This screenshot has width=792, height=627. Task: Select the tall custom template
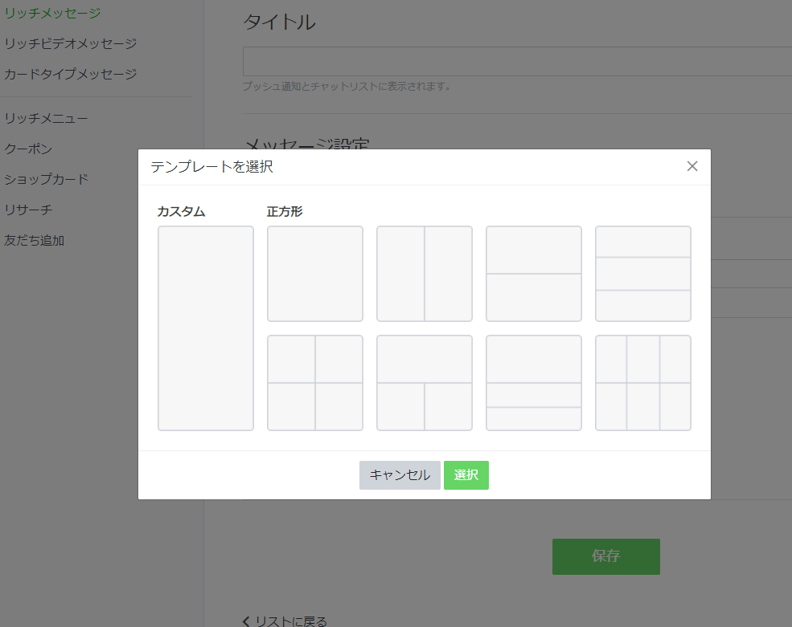[205, 328]
